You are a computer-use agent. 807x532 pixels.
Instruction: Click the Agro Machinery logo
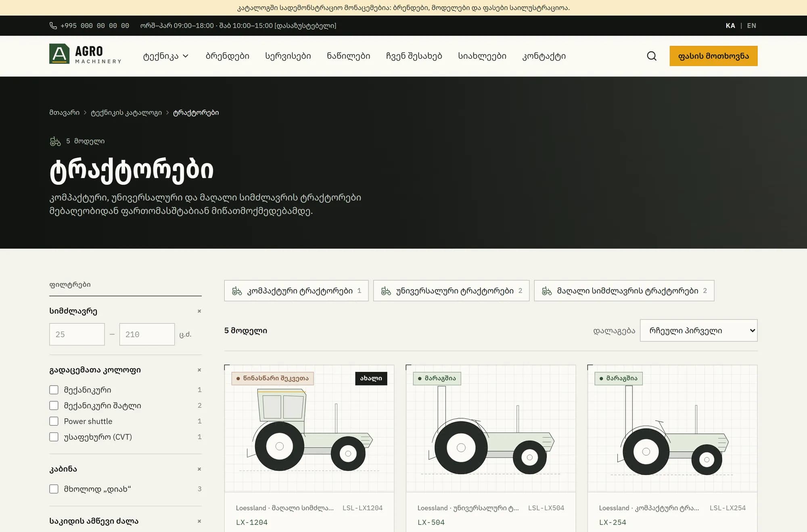(86, 54)
